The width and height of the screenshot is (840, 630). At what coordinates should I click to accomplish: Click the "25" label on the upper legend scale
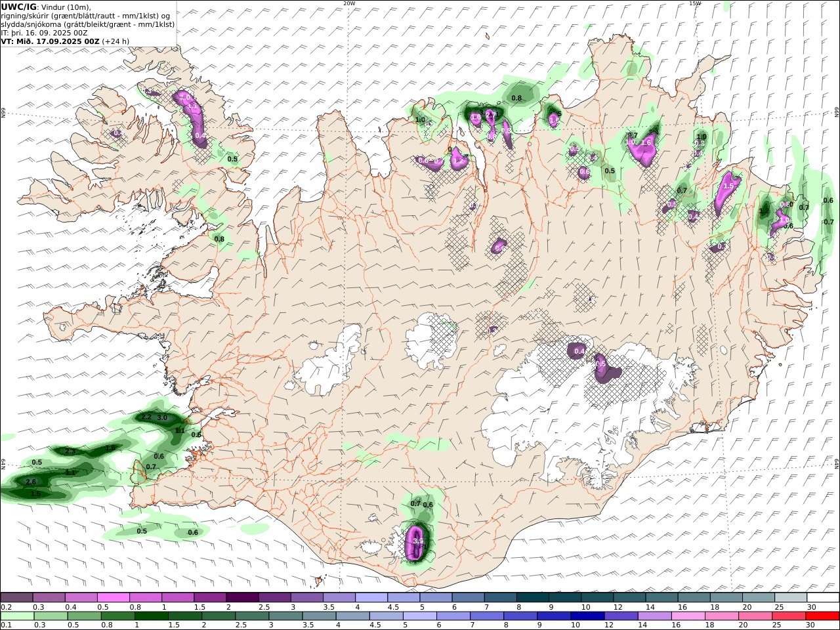point(778,607)
